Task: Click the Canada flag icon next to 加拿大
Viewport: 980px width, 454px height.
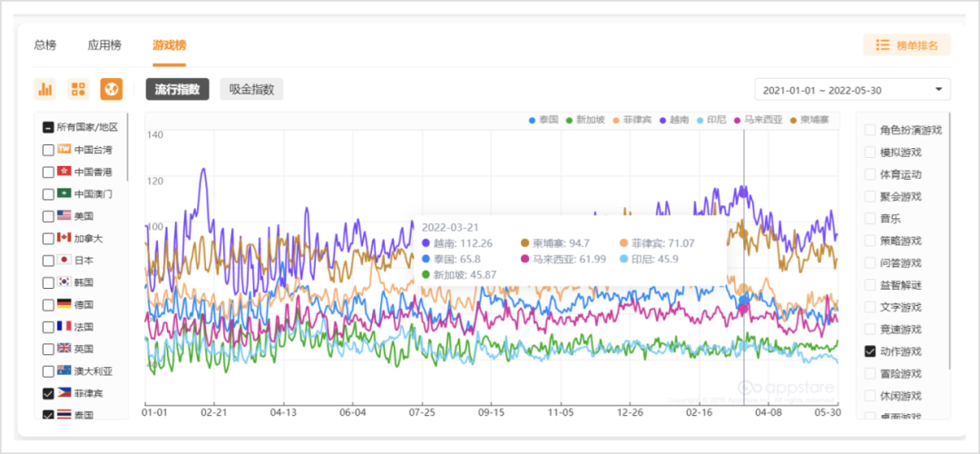Action: (x=64, y=238)
